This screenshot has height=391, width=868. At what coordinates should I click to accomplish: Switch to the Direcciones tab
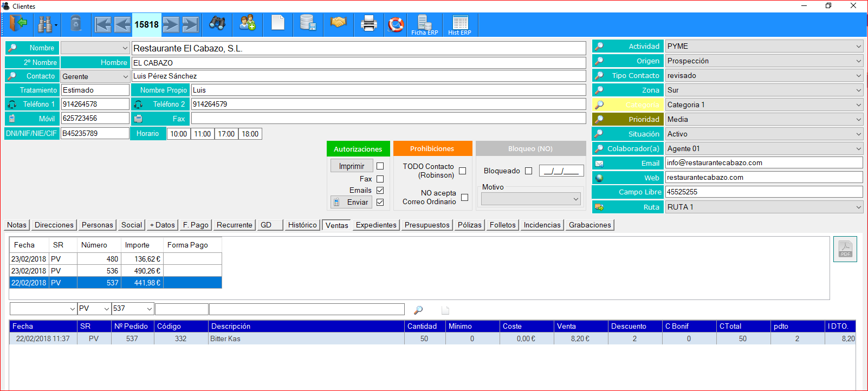tap(54, 225)
